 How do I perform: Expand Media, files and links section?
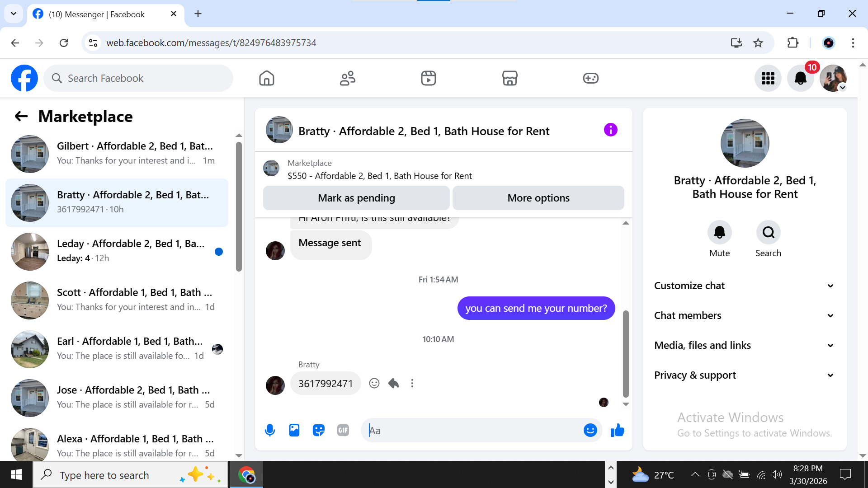click(x=744, y=345)
